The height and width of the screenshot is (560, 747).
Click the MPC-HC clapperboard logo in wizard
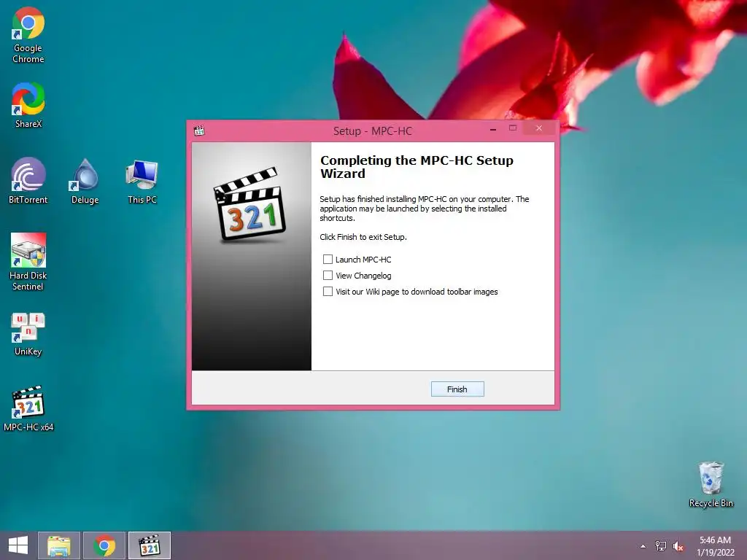tap(249, 204)
